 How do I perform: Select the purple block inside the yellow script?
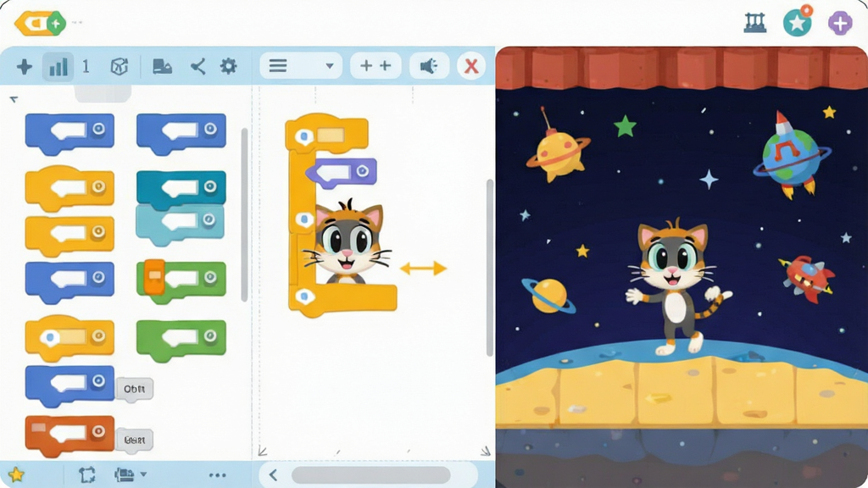point(341,171)
